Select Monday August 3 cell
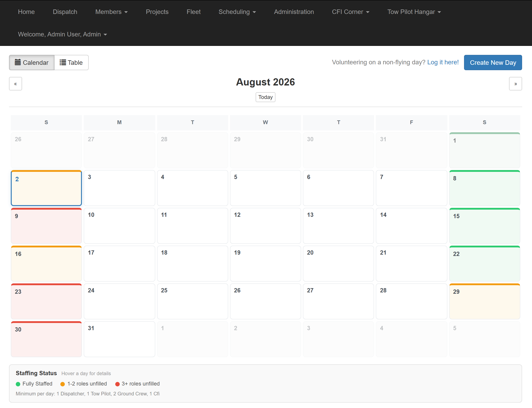The width and height of the screenshot is (532, 408). pos(119,188)
